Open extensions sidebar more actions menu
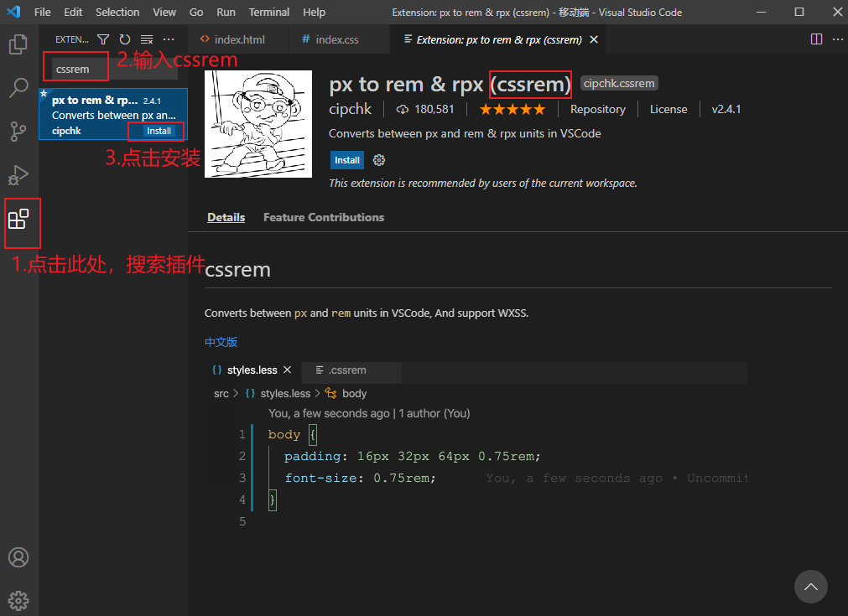Viewport: 848px width, 616px height. coord(169,39)
